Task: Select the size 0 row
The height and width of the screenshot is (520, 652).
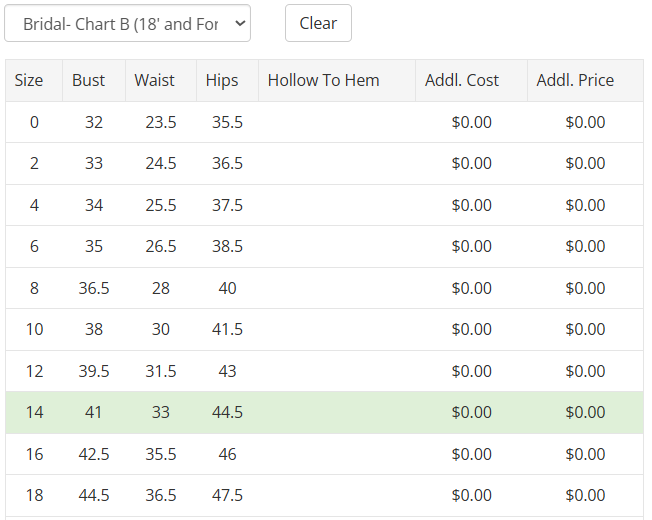Action: (x=35, y=122)
